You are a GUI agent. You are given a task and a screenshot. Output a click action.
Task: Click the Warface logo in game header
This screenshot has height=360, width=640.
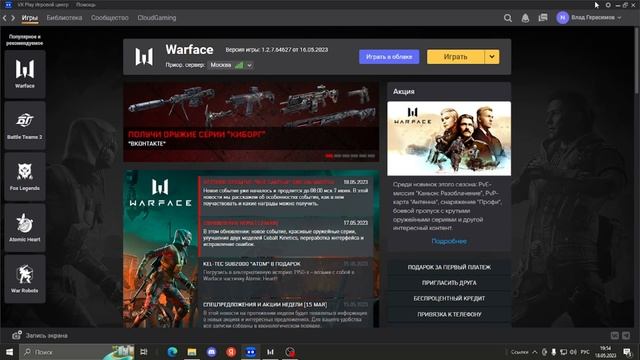click(144, 57)
